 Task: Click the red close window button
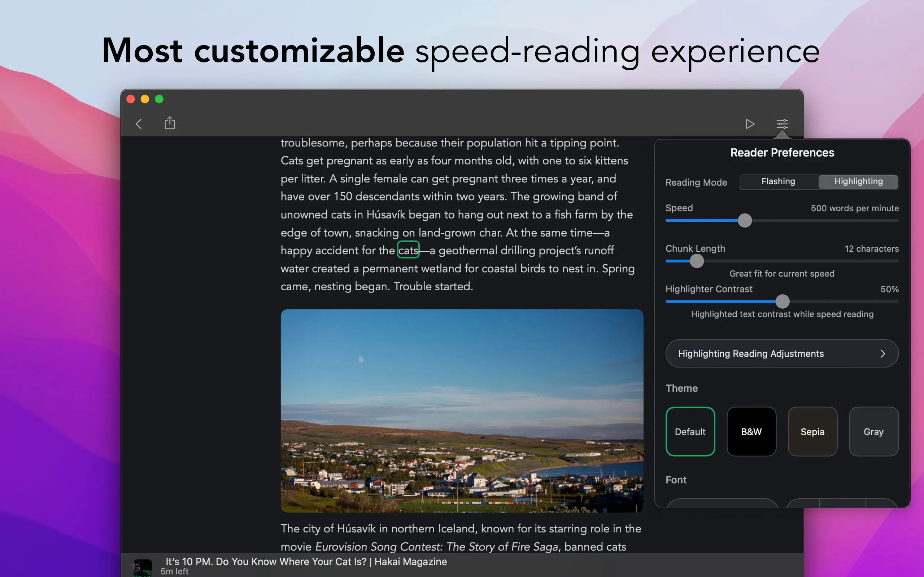131,99
